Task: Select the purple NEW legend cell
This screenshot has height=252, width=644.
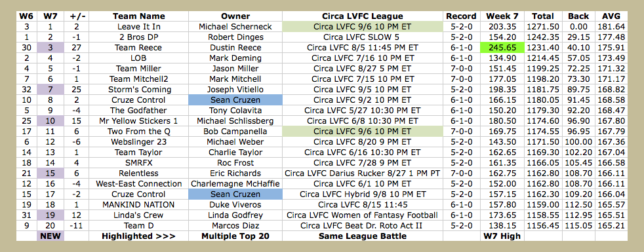Action: point(50,236)
